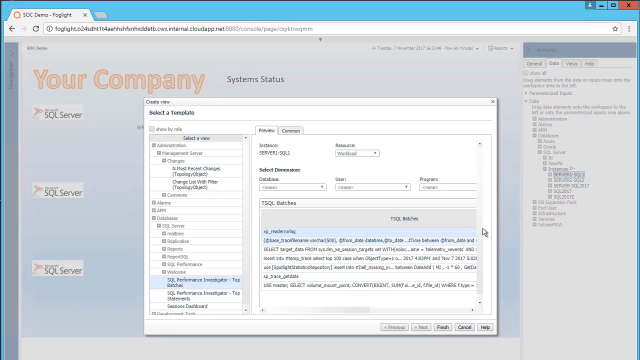Click the third Microsoft SQL Server logo
This screenshot has width=640, height=360.
(x=58, y=269)
